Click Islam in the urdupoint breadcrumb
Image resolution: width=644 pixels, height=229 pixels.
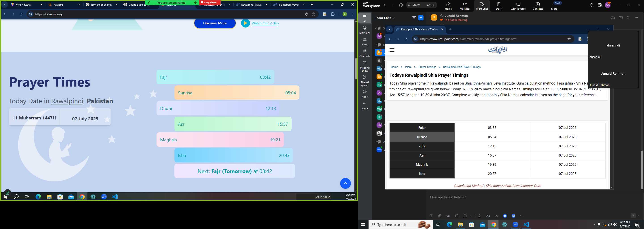(x=408, y=67)
